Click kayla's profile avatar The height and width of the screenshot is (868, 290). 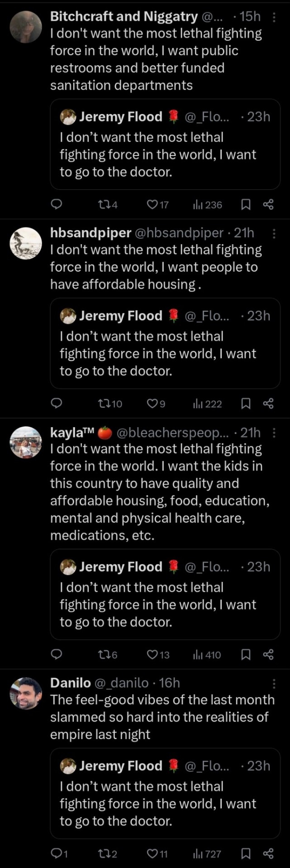26,443
